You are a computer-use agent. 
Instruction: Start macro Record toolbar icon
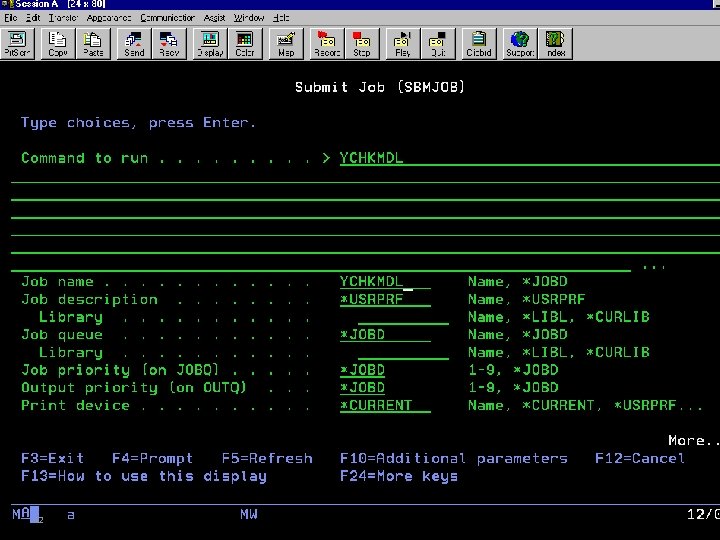[x=327, y=44]
